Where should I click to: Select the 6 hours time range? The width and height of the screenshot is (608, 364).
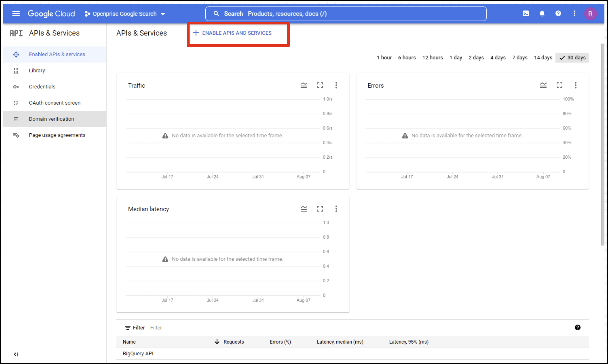[x=407, y=58]
